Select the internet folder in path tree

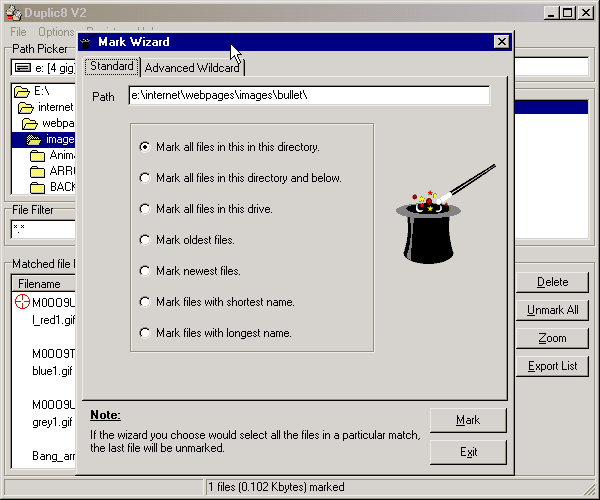(55, 107)
